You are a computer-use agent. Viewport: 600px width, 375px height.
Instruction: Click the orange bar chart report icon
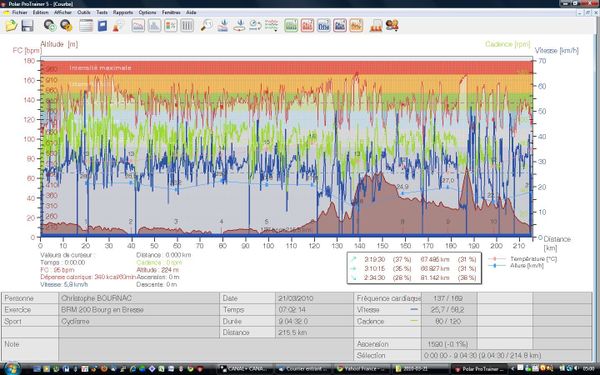pos(356,26)
